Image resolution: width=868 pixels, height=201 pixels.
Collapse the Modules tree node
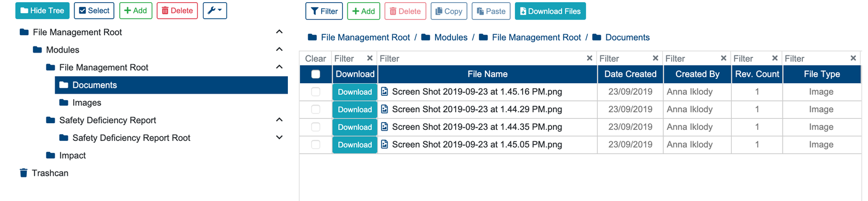279,49
